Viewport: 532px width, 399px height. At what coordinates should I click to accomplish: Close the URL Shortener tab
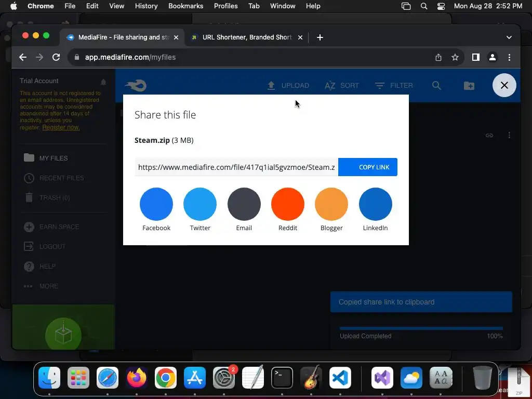300,37
